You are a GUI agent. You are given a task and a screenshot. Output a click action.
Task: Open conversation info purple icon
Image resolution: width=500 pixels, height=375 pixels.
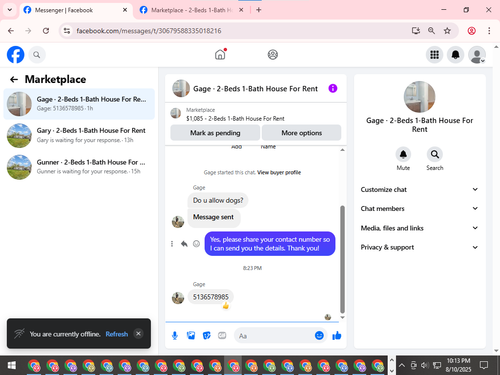pyautogui.click(x=333, y=88)
